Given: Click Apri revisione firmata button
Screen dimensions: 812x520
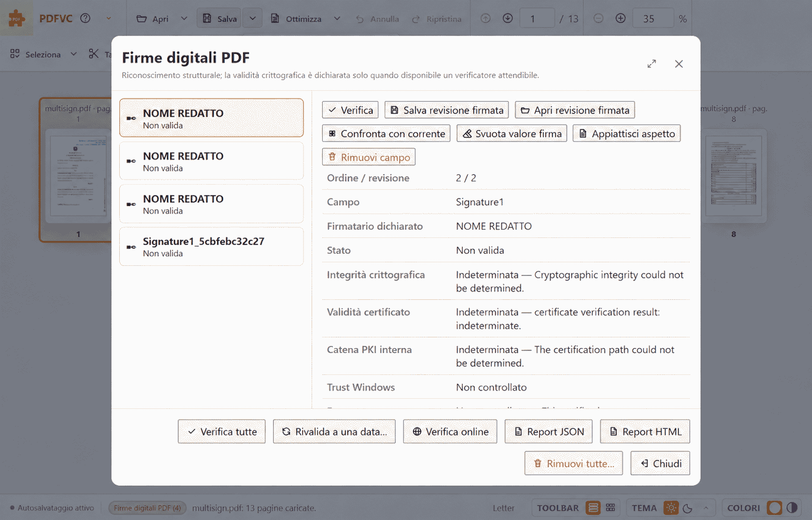Looking at the screenshot, I should click(575, 110).
